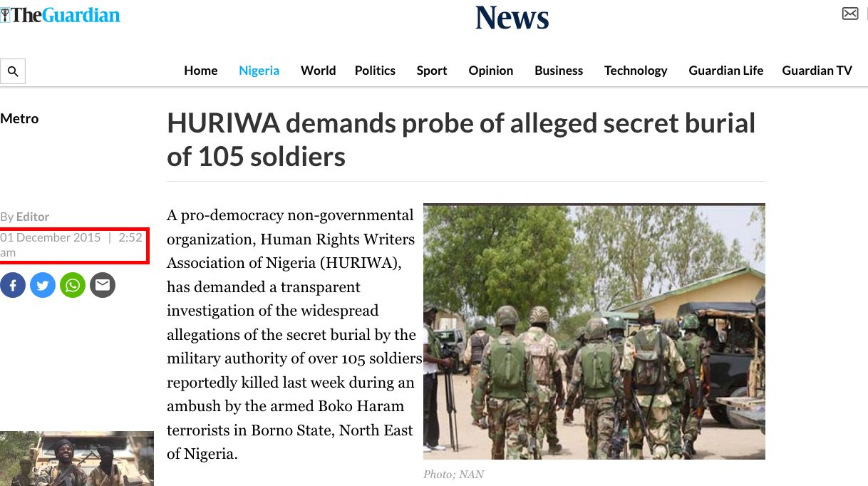This screenshot has width=868, height=486.
Task: Click the search magnifier icon
Action: (x=12, y=71)
